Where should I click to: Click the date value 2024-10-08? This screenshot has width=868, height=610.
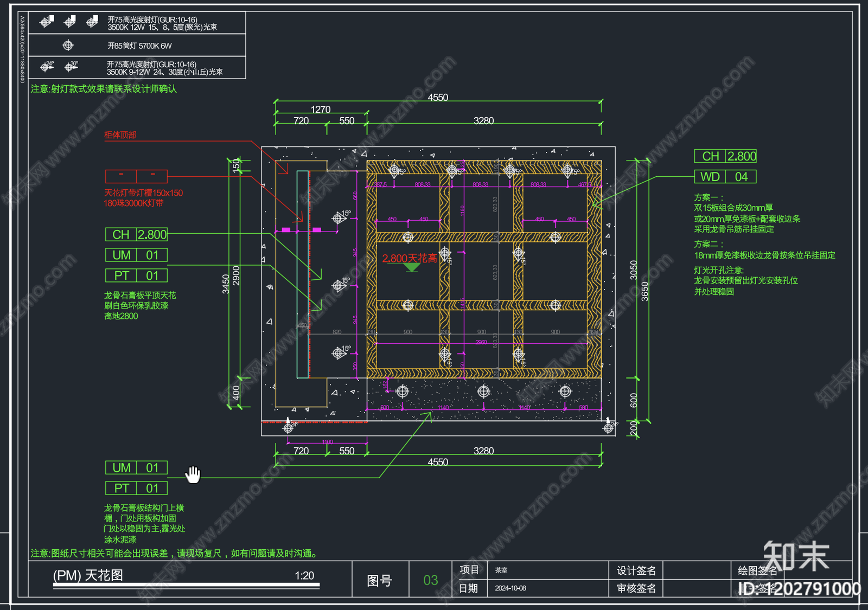pos(510,588)
